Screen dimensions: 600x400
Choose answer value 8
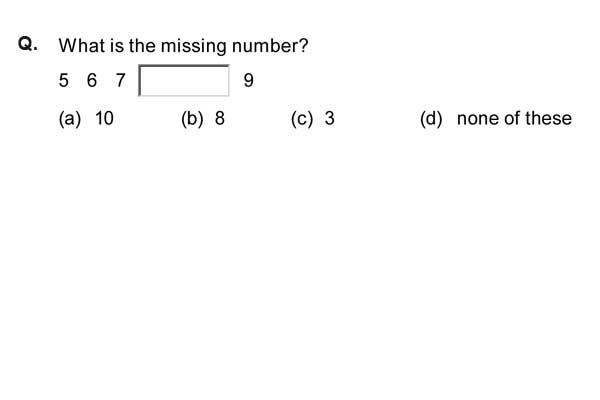coord(220,118)
